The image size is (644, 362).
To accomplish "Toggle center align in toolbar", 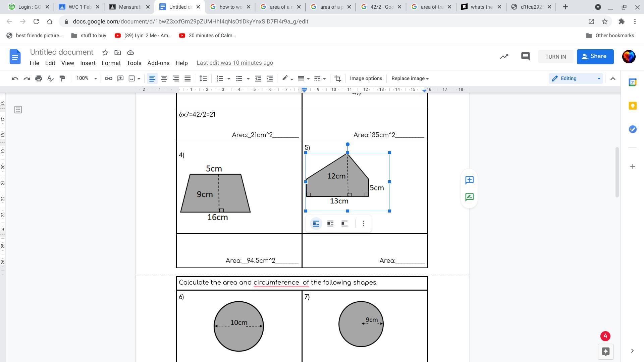I will click(x=164, y=78).
